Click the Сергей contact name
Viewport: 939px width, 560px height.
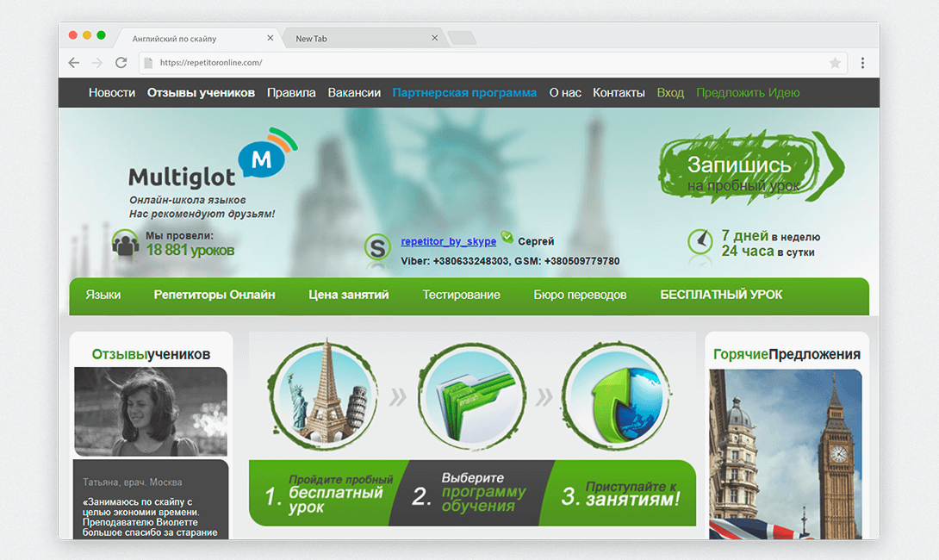pyautogui.click(x=536, y=241)
